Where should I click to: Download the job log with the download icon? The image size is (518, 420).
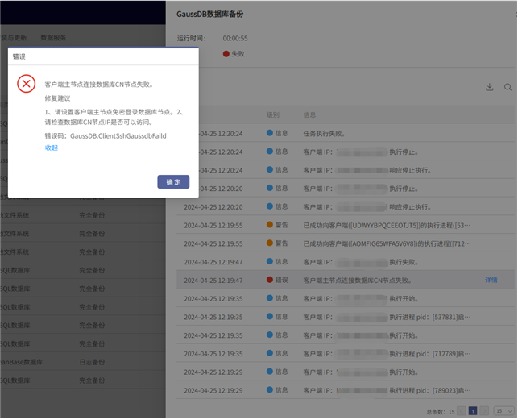click(490, 87)
